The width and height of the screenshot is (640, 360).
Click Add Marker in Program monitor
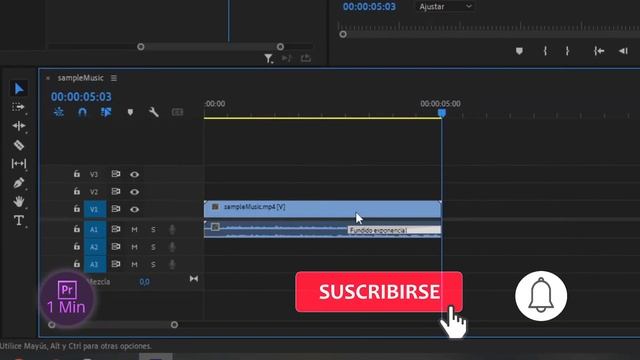(519, 51)
